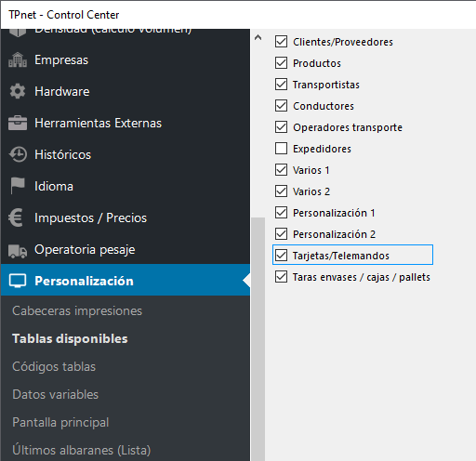Viewport: 476px width, 461px height.
Task: Uncheck the Clientes/Proveedores checkbox
Action: coord(281,42)
